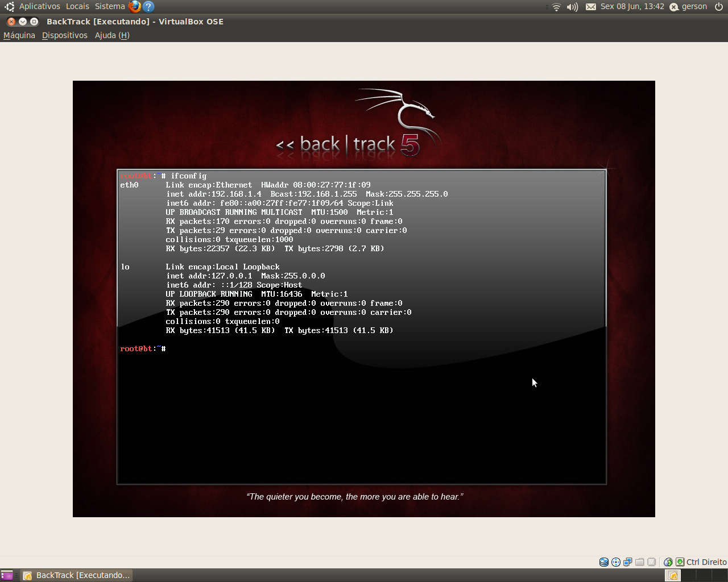Click the back | track 5 logo

(x=357, y=123)
